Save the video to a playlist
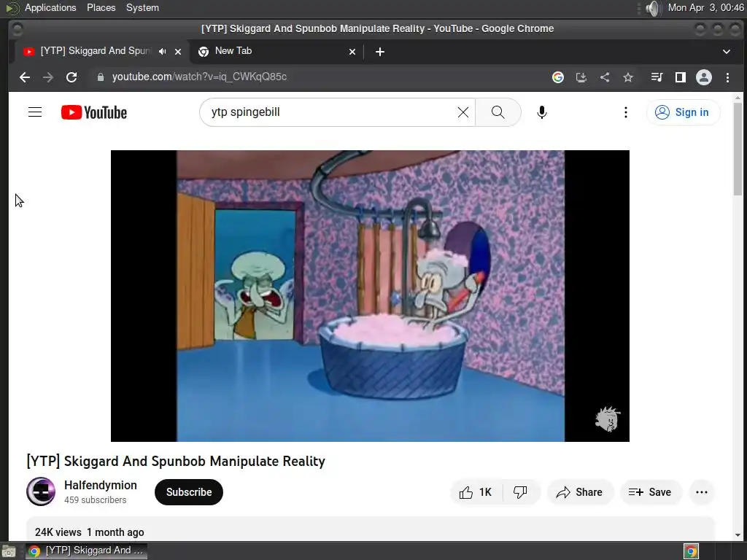The image size is (747, 560). click(650, 492)
